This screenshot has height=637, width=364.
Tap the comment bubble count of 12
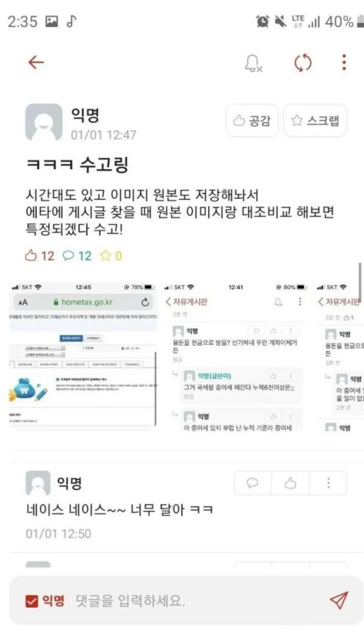[77, 256]
